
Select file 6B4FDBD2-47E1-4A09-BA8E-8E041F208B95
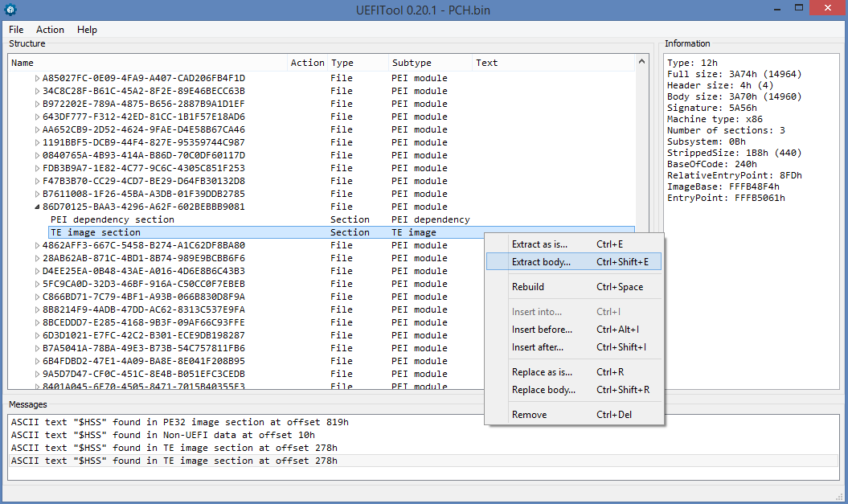(x=143, y=361)
